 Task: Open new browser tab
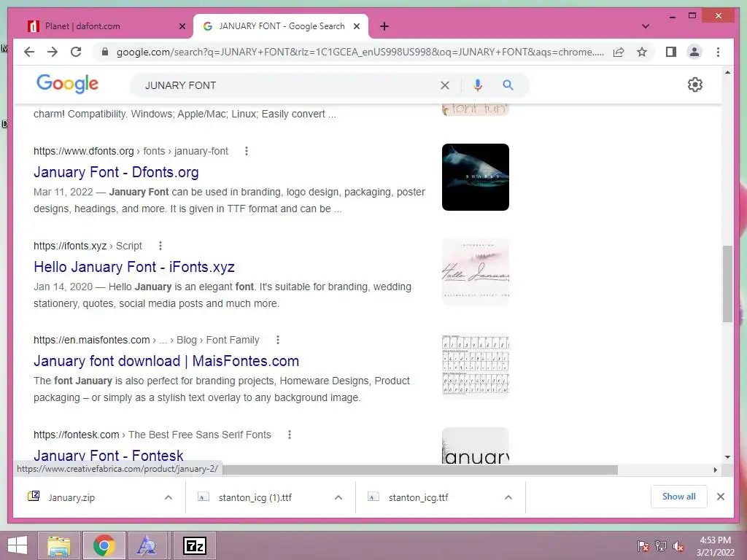(x=384, y=26)
